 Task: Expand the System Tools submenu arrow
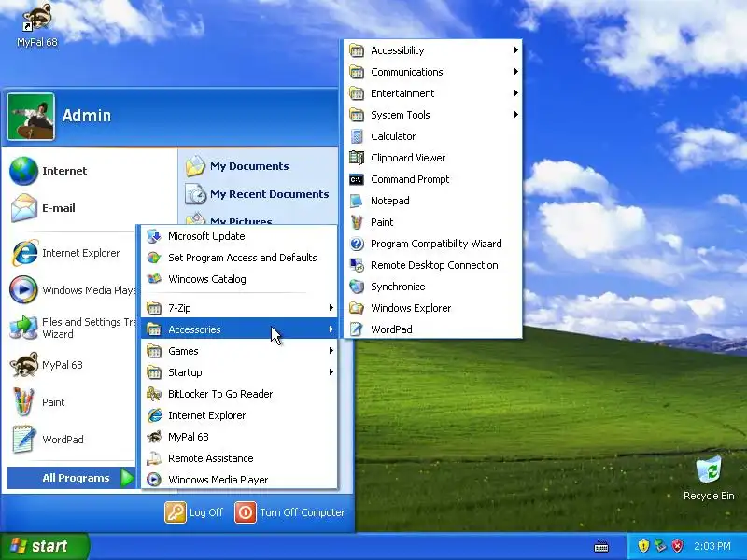[x=516, y=114]
